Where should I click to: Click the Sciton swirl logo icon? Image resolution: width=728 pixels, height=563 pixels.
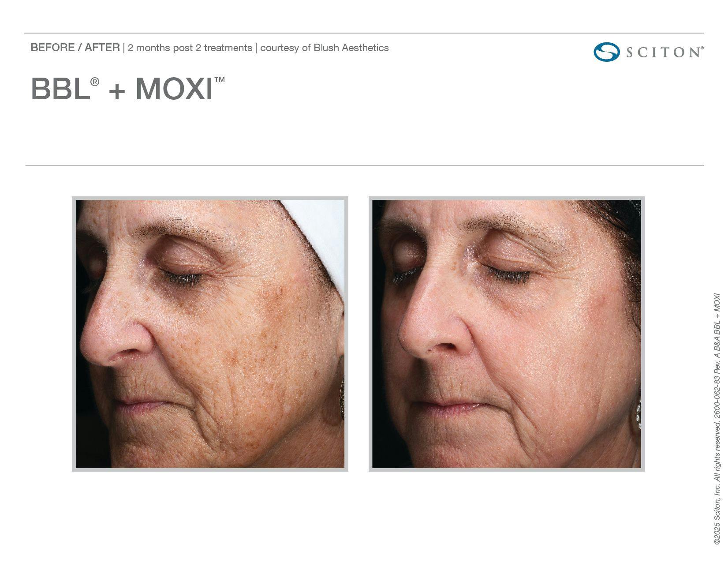607,52
